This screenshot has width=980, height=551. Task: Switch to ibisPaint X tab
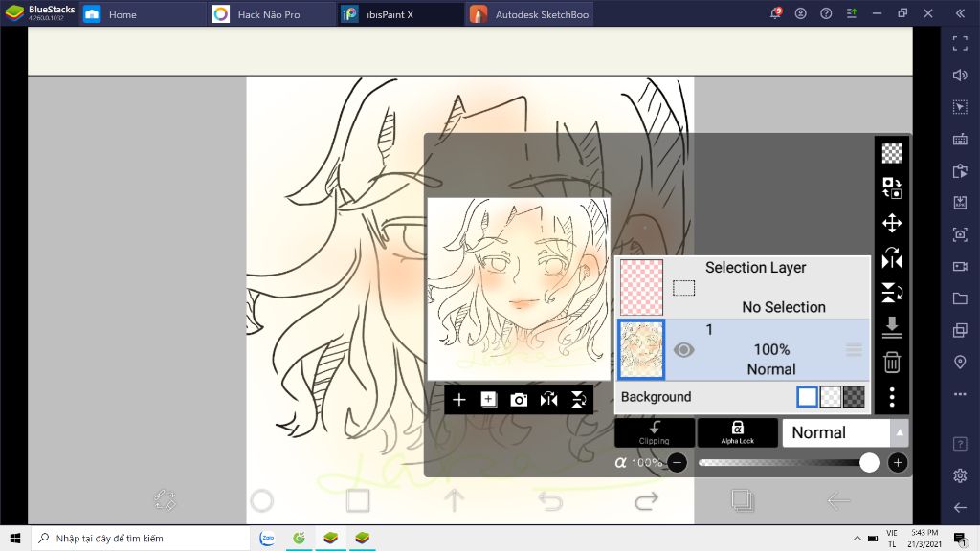(x=400, y=14)
